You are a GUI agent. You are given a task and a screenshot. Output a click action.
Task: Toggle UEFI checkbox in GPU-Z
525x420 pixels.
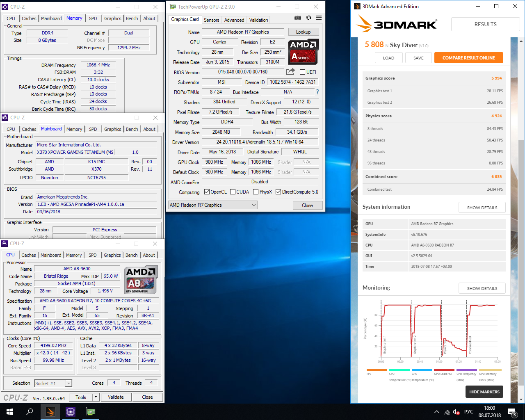(302, 72)
